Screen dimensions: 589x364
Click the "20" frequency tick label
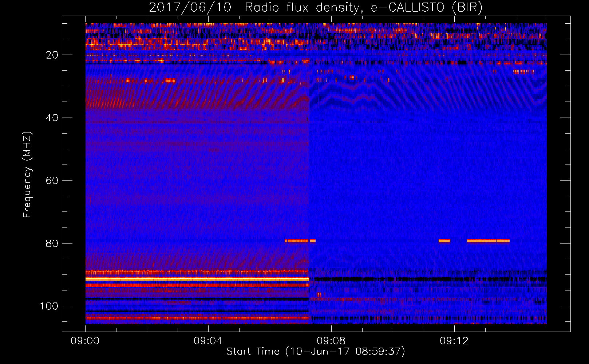click(52, 55)
